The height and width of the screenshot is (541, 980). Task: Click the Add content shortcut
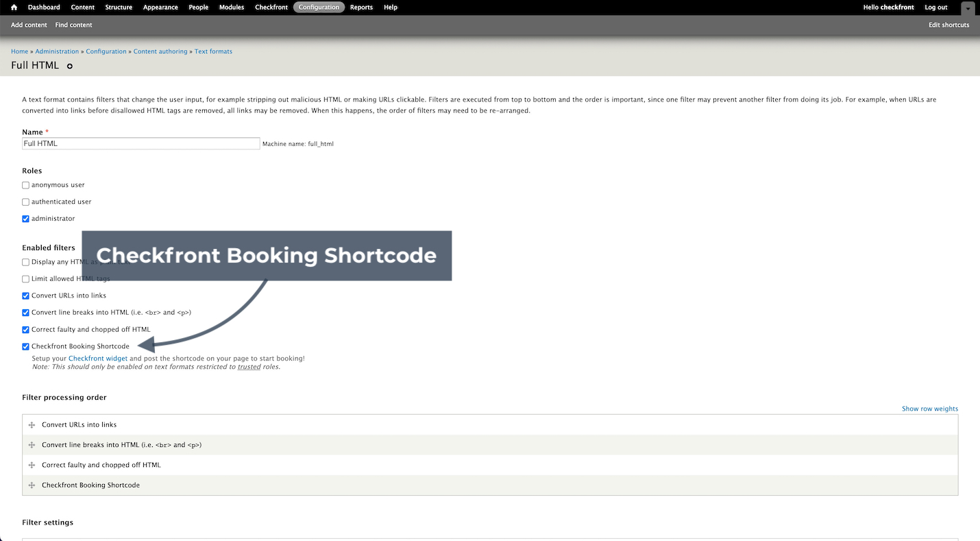coord(29,25)
